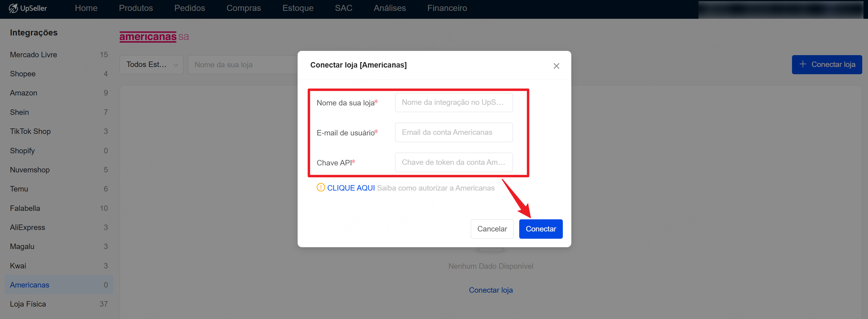Screen dimensions: 868x319
Task: Click the UpSeller logo icon
Action: click(13, 8)
